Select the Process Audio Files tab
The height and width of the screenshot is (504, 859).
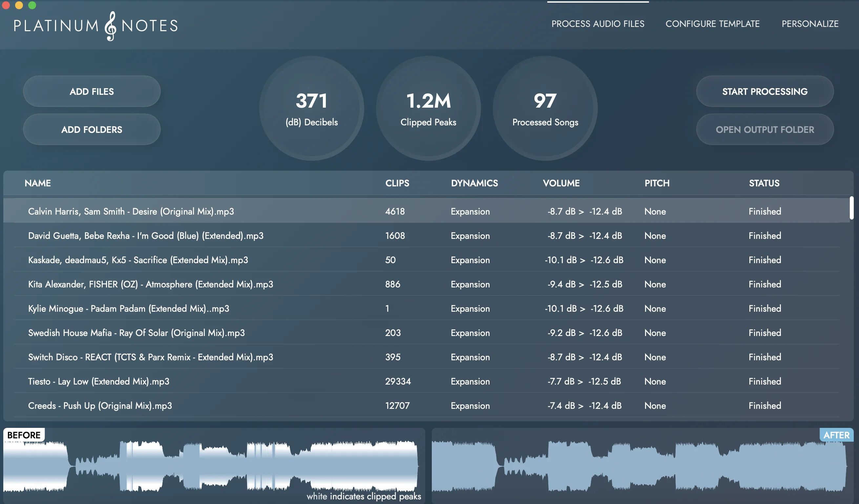pos(598,24)
